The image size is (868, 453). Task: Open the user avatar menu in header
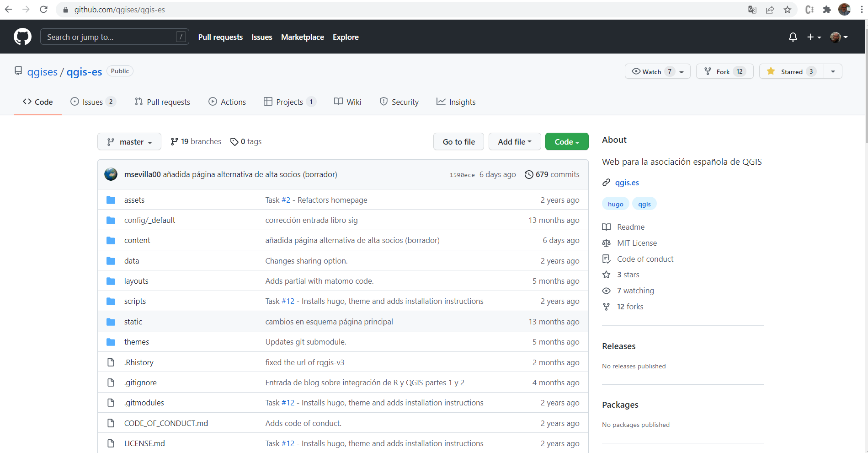839,37
